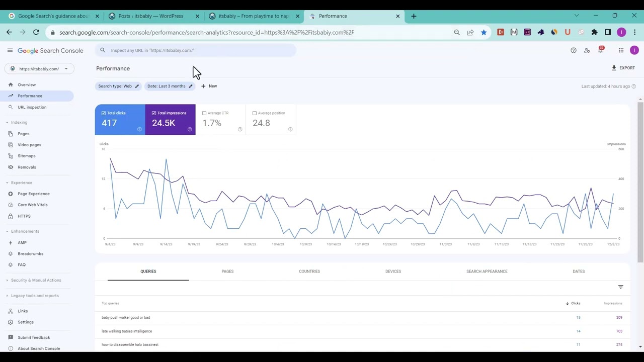The height and width of the screenshot is (362, 644).
Task: Open the users and permissions icon
Action: (587, 50)
